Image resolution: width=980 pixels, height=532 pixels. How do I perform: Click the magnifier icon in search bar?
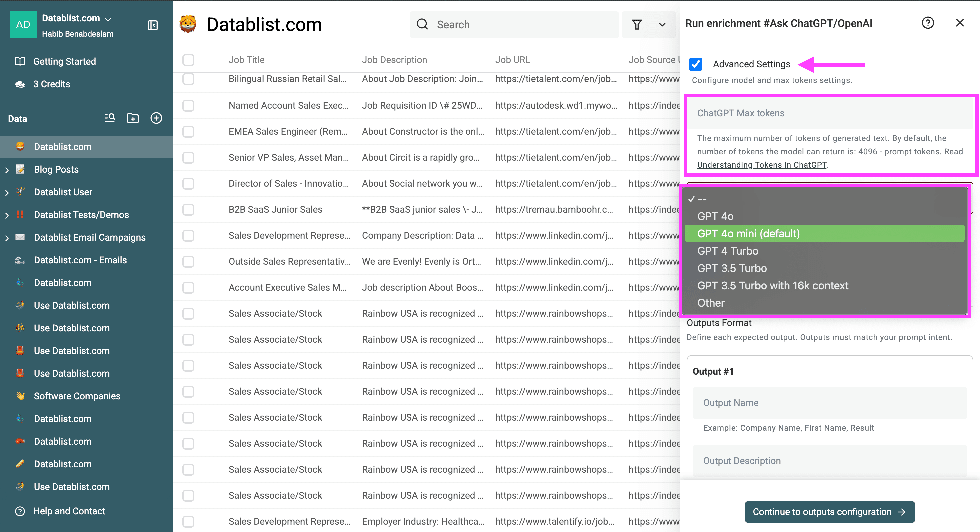[422, 24]
